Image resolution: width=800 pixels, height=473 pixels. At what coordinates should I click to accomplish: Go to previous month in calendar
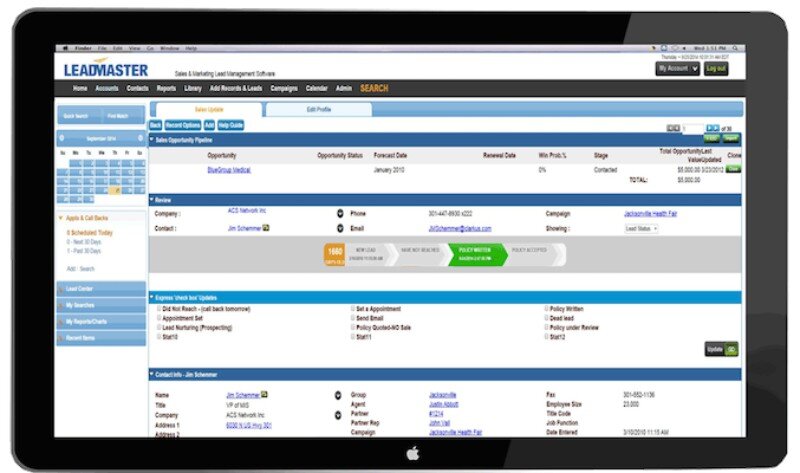[63, 139]
